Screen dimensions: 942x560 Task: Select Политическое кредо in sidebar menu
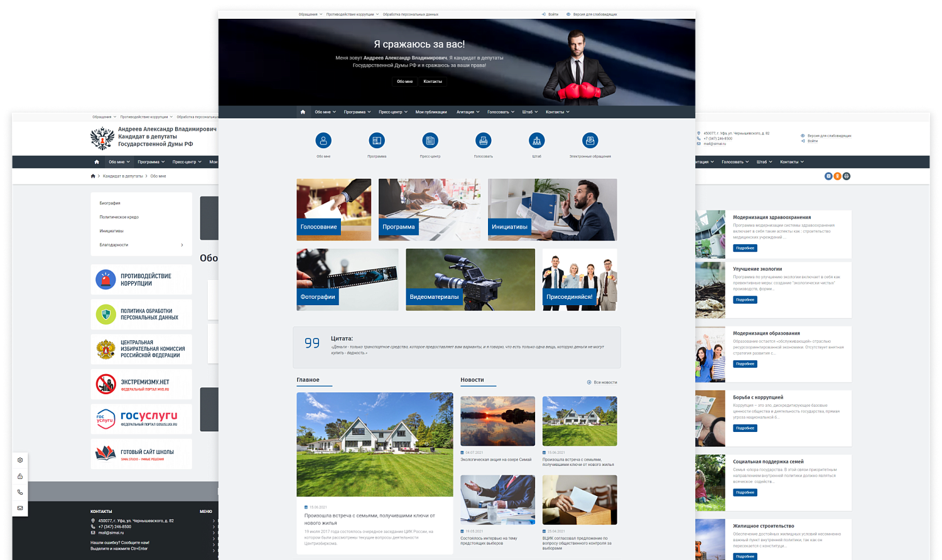tap(119, 217)
